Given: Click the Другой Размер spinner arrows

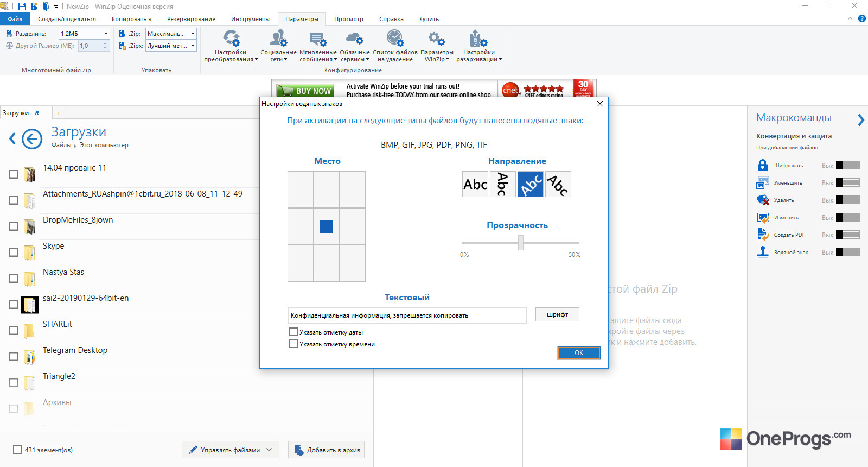Looking at the screenshot, I should tap(105, 46).
